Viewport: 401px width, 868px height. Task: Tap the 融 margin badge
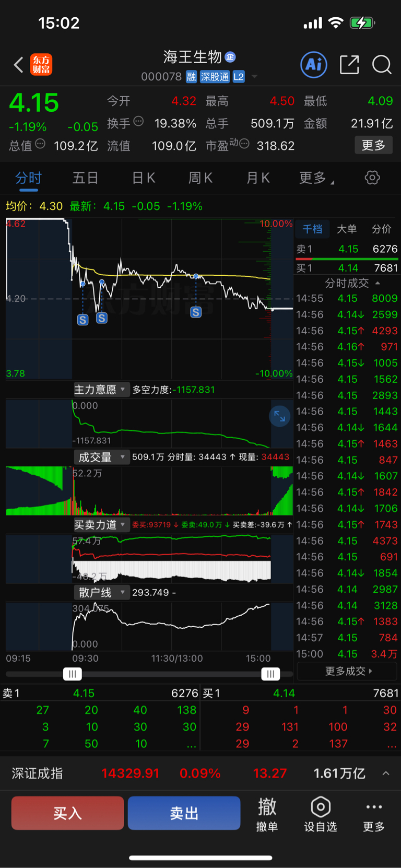(x=191, y=77)
